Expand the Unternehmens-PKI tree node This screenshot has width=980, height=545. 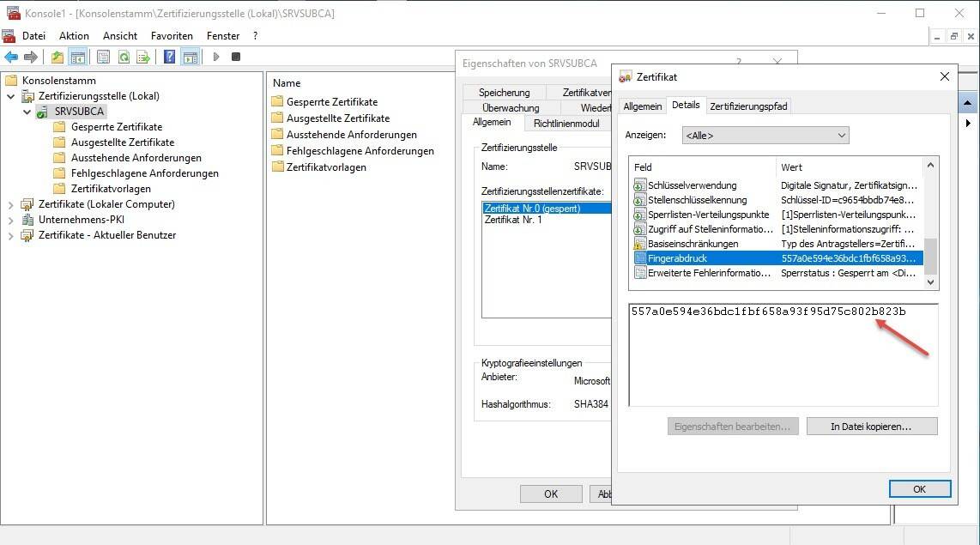[x=11, y=220]
